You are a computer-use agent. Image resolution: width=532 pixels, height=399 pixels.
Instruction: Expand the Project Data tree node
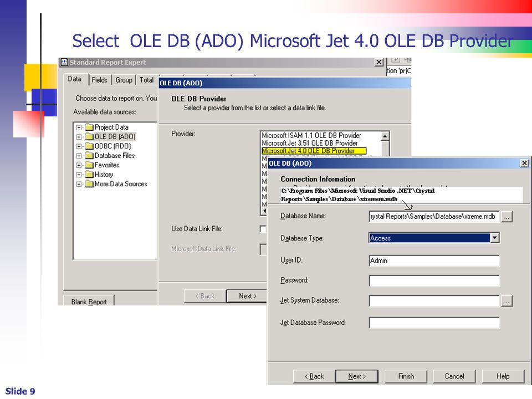coord(79,127)
